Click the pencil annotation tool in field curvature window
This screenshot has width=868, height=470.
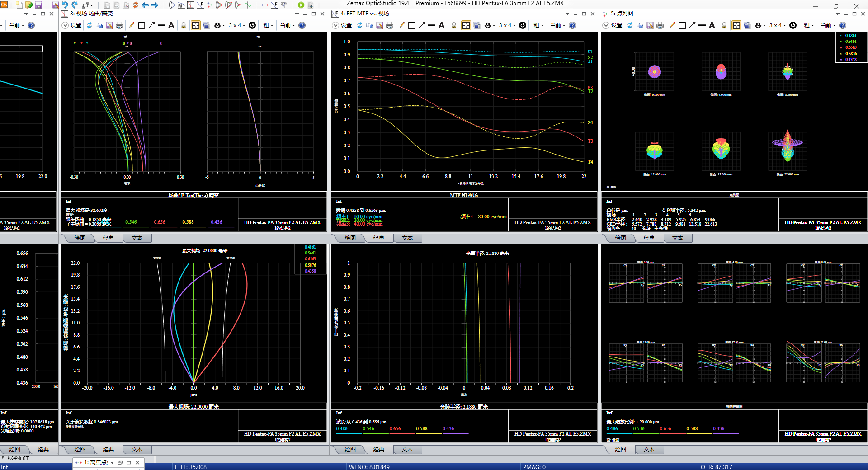[132, 25]
